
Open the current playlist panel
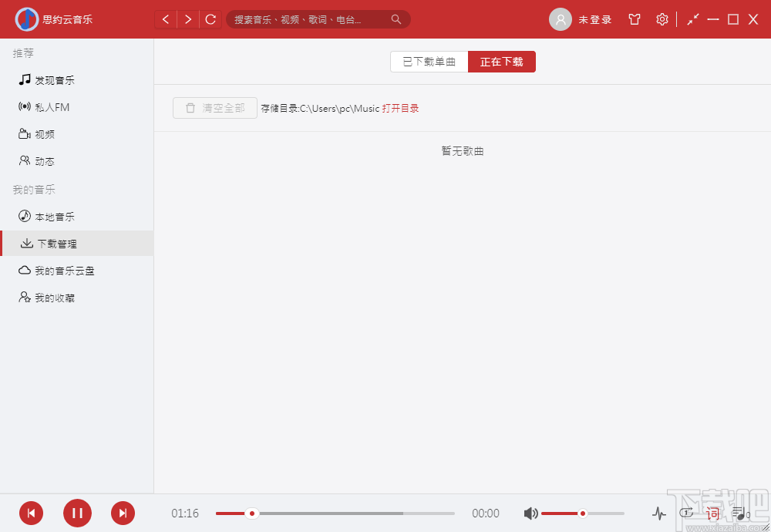point(739,513)
